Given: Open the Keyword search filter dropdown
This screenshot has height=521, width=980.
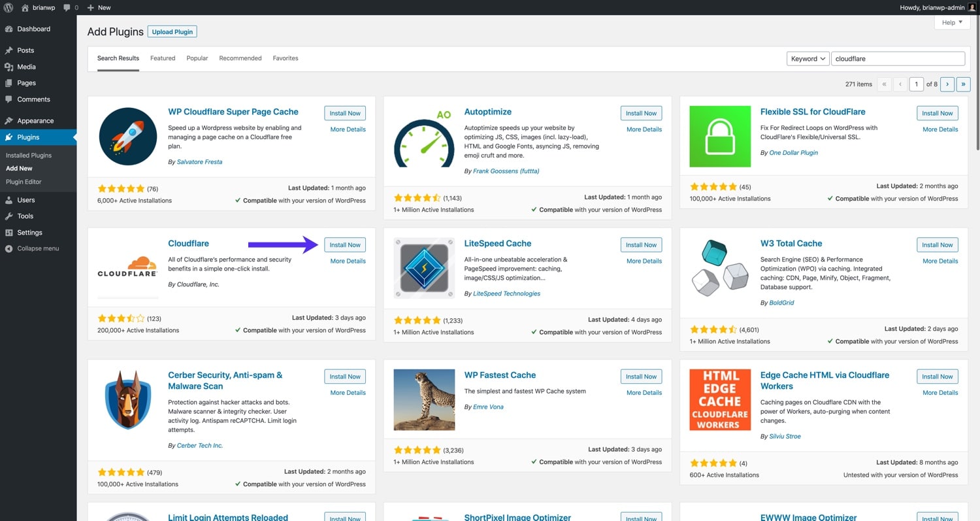Looking at the screenshot, I should (x=808, y=58).
